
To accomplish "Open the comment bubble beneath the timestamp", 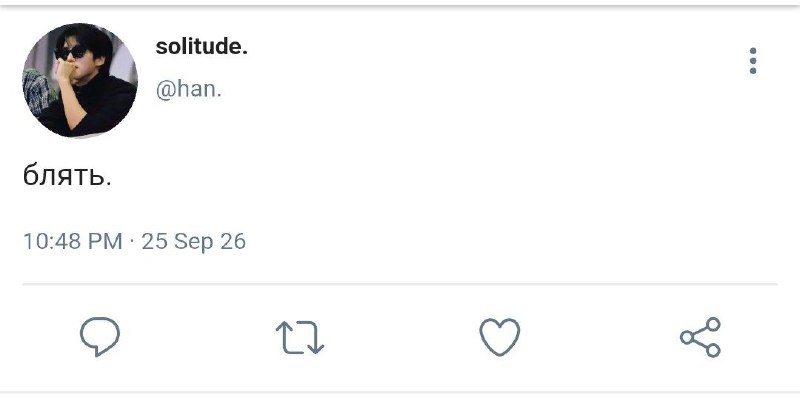I will click(100, 337).
